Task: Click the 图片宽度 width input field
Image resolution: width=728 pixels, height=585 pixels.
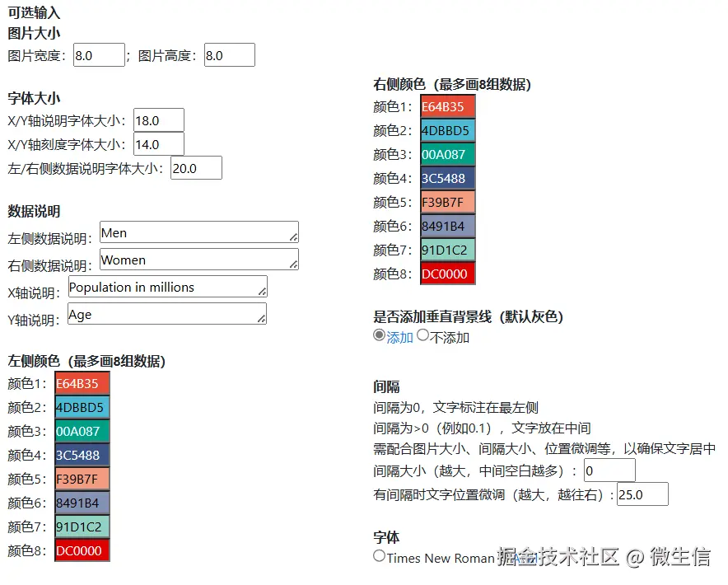Action: pyautogui.click(x=99, y=54)
